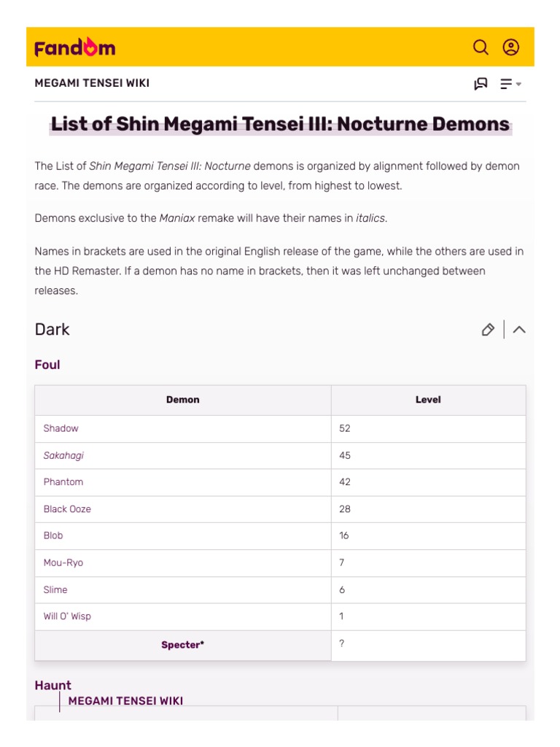Click the Fandom logo
Viewport: 560px width, 747px height.
pos(75,47)
